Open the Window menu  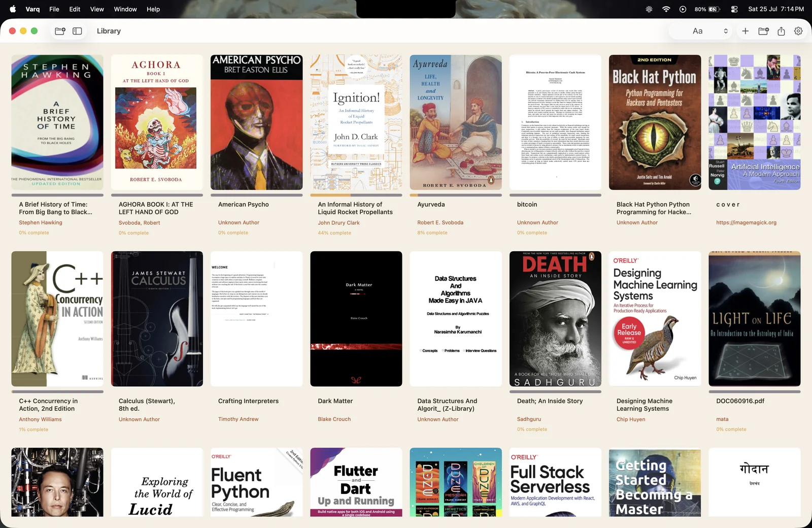125,9
